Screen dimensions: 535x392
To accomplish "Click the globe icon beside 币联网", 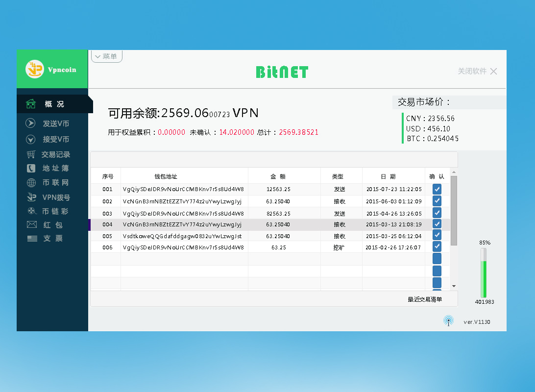I will [31, 182].
